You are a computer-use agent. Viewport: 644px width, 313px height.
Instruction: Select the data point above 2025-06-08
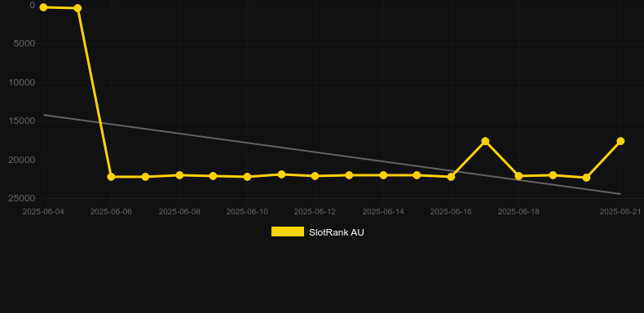179,175
